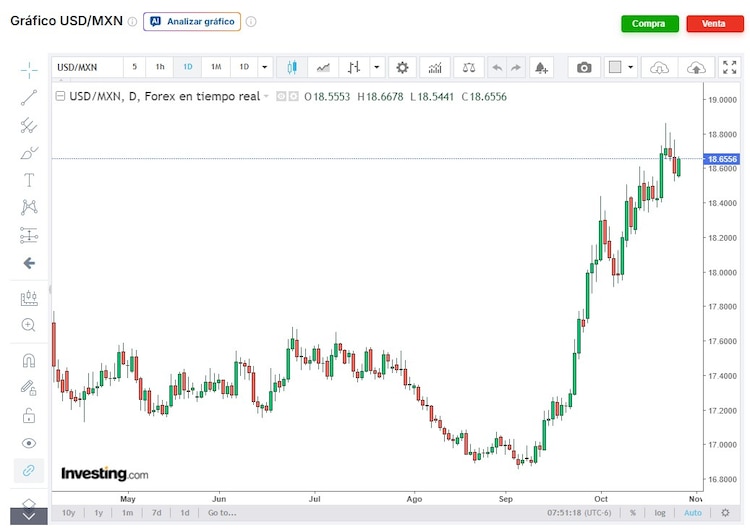Open info icon beside Analizar gráfico
The width and height of the screenshot is (750, 530).
(251, 22)
